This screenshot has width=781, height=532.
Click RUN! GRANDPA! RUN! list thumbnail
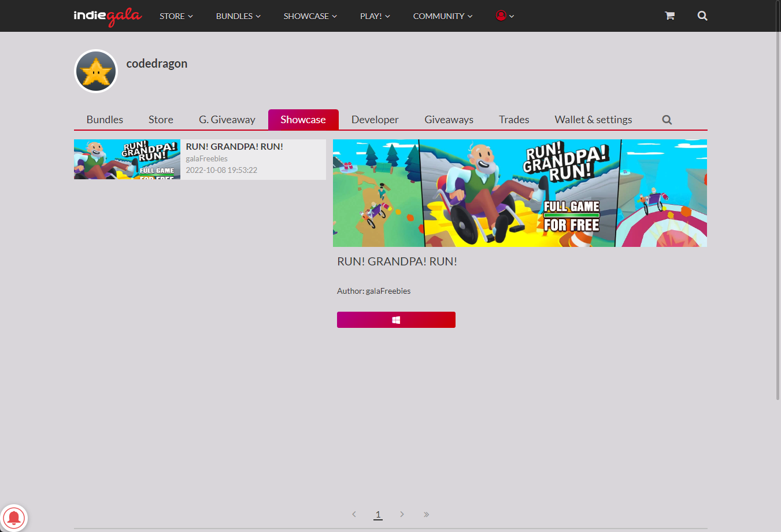click(x=127, y=160)
